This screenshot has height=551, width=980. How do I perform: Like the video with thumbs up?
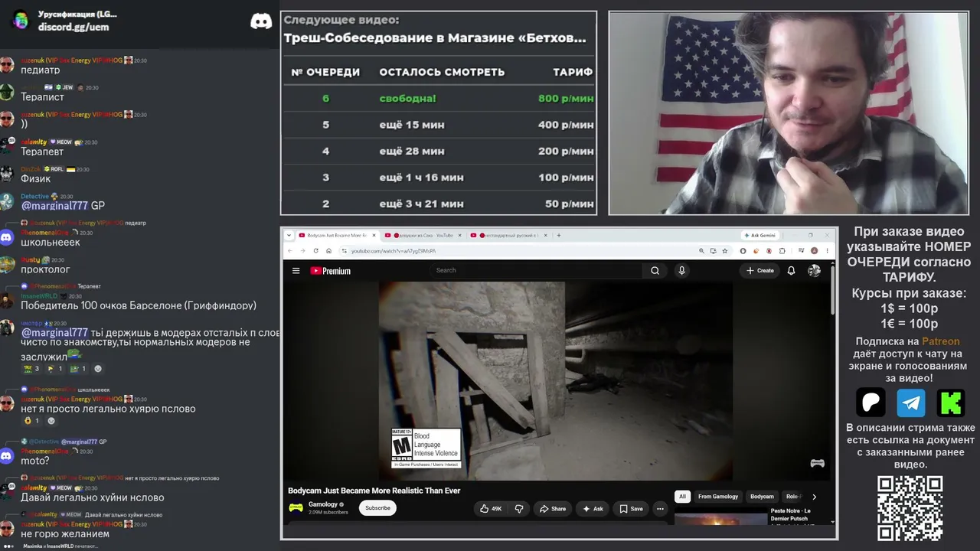pyautogui.click(x=490, y=508)
